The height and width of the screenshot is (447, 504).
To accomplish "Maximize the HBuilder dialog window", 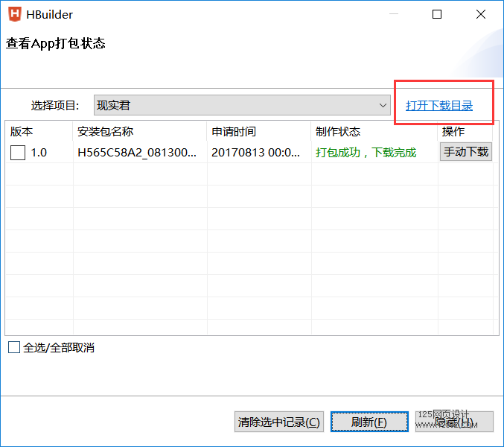I will click(x=437, y=14).
